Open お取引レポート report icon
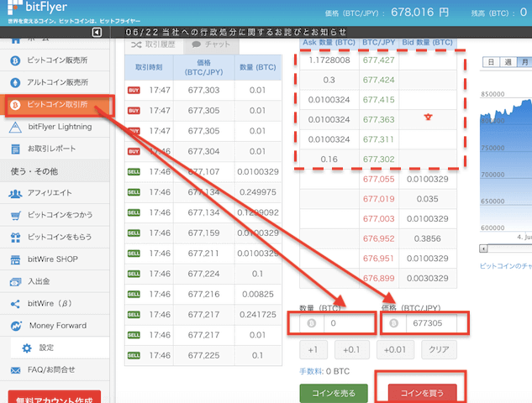Viewport: 532px width, 403px height. click(15, 149)
